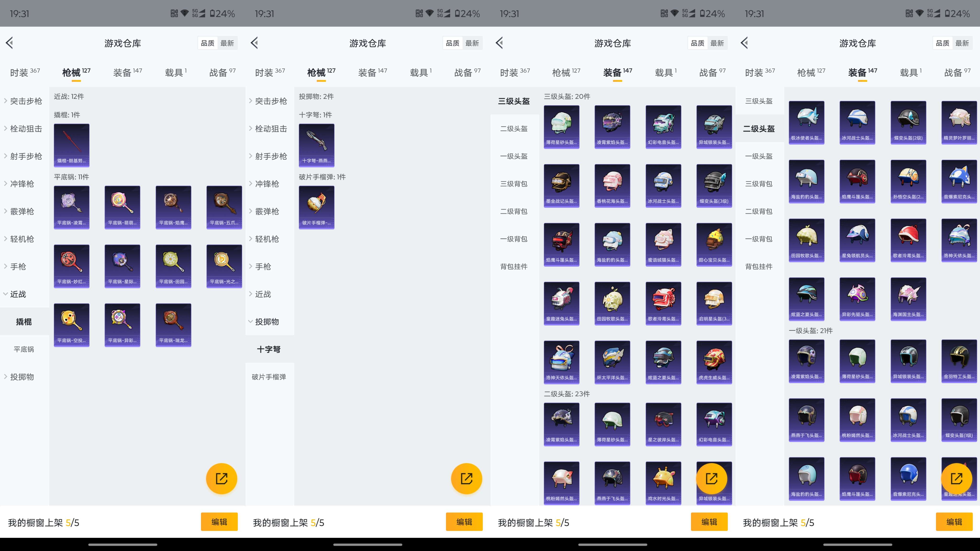
Task: Switch sort to 最新 in first screen
Action: pos(227,43)
